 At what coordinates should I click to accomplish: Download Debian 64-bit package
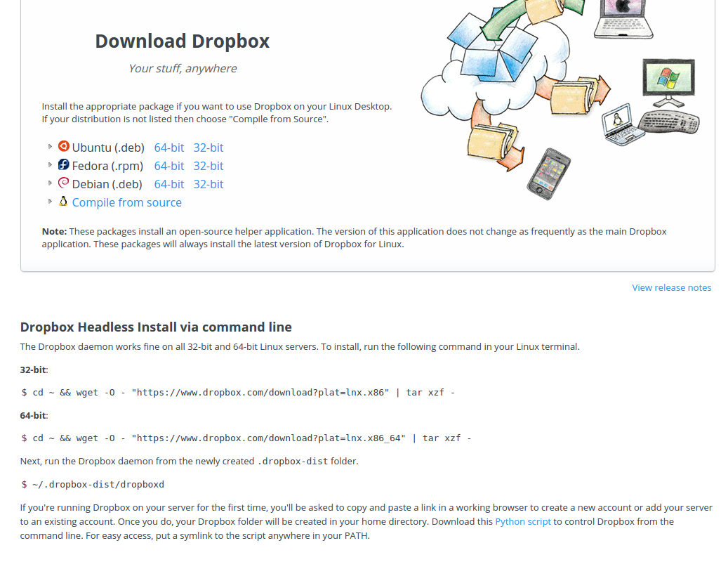169,184
